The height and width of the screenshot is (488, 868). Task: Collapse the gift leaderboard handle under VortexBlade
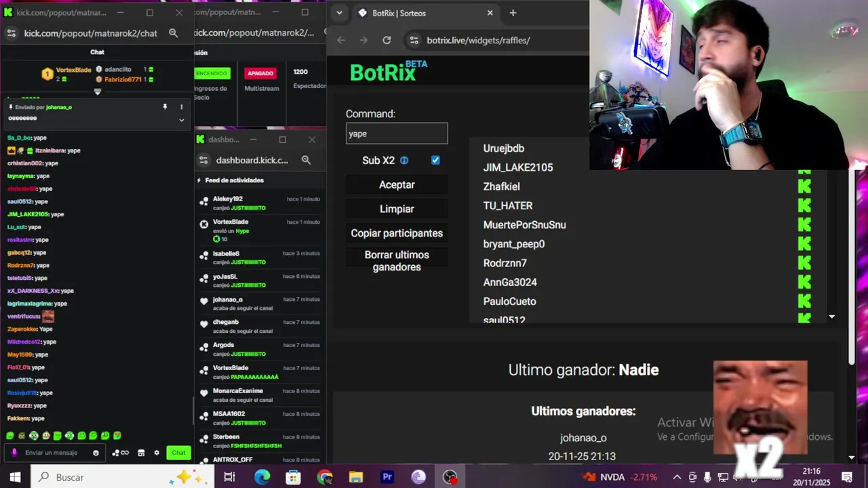point(97,91)
